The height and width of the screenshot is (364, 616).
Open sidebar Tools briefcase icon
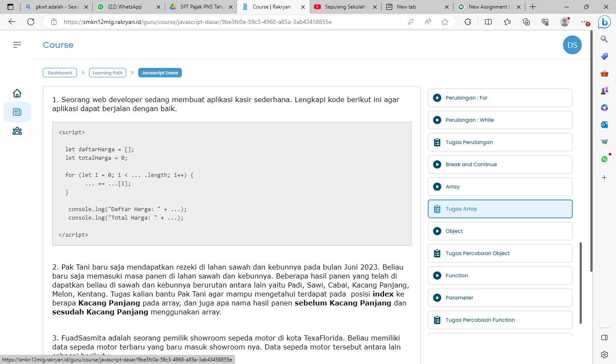(x=604, y=73)
